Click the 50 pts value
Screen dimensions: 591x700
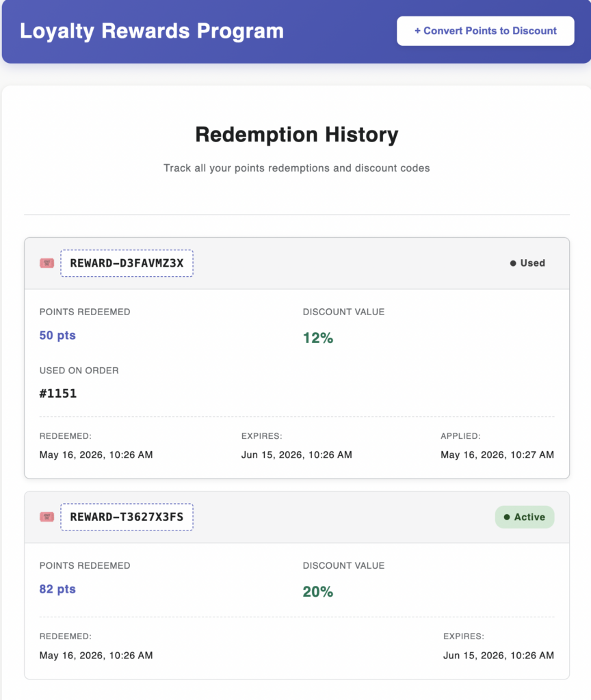(57, 335)
